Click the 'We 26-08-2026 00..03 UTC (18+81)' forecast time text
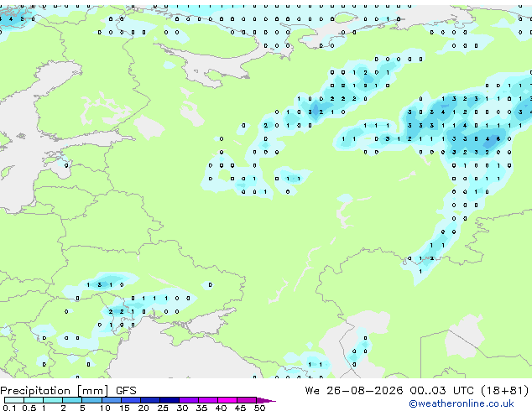Image resolution: width=532 pixels, height=411 pixels. [417, 391]
